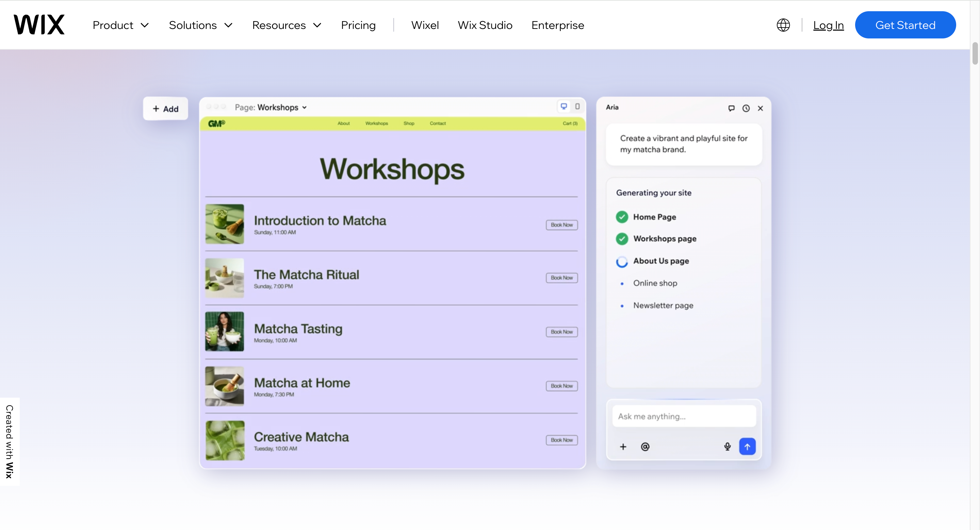This screenshot has height=530, width=980.
Task: Click The Matcha Ritual thumbnail image
Action: click(225, 278)
